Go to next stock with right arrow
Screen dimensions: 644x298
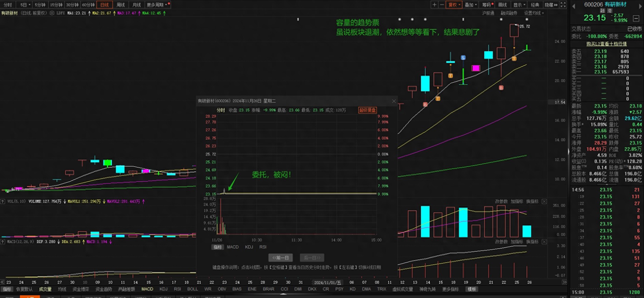coord(640,6)
